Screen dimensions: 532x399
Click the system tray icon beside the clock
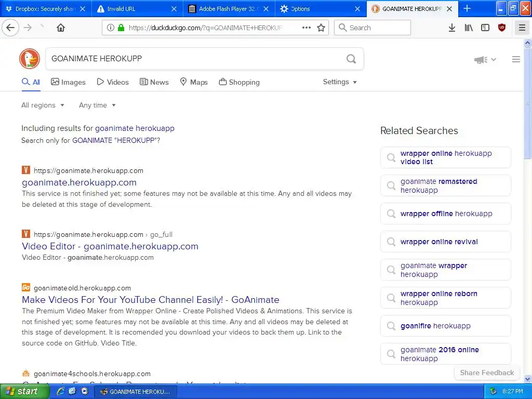(x=493, y=391)
